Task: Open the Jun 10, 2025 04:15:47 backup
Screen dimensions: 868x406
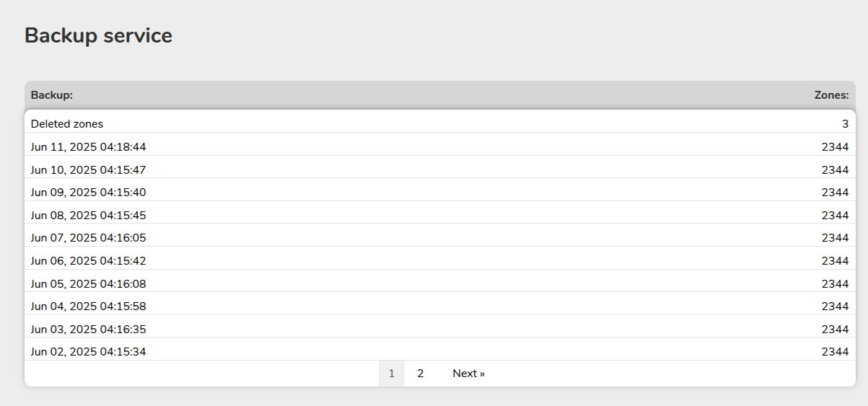Action: pyautogui.click(x=88, y=170)
